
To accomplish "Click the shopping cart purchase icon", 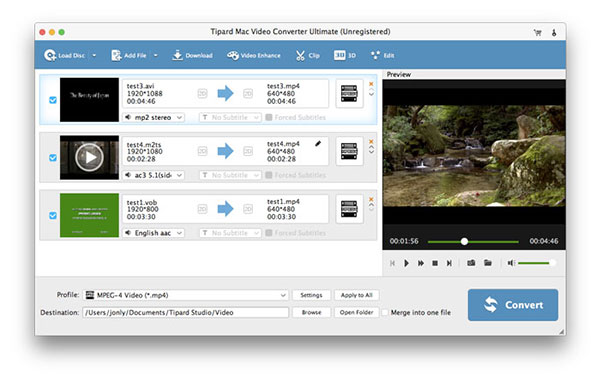I will click(x=538, y=33).
